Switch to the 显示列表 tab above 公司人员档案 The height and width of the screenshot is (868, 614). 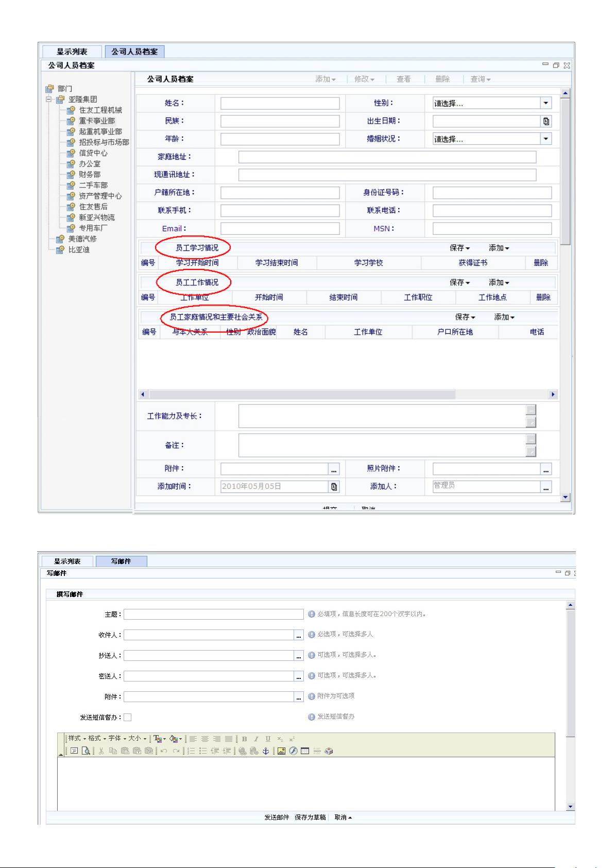(72, 52)
